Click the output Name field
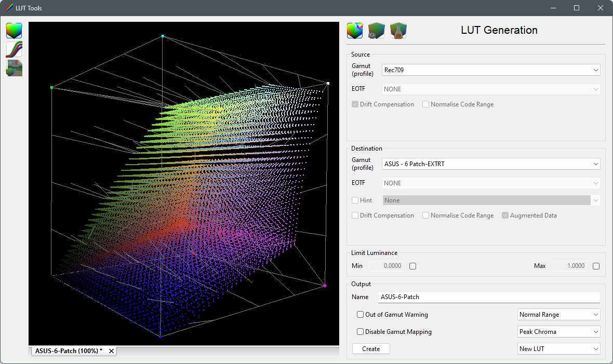The height and width of the screenshot is (364, 613). point(488,296)
